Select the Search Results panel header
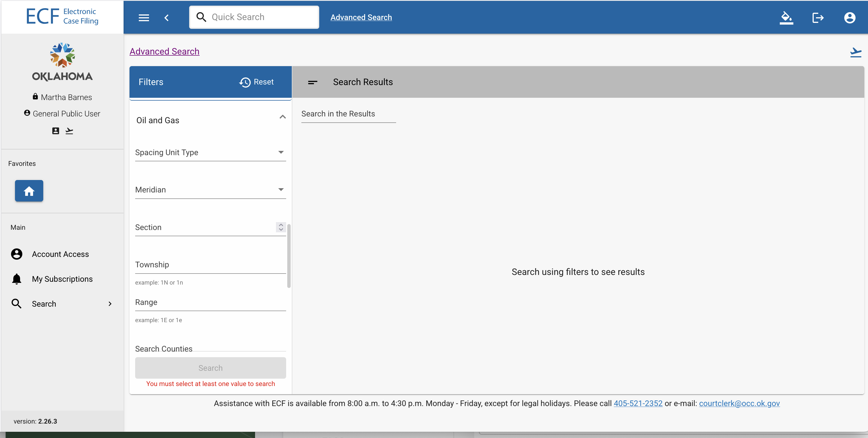 point(578,82)
